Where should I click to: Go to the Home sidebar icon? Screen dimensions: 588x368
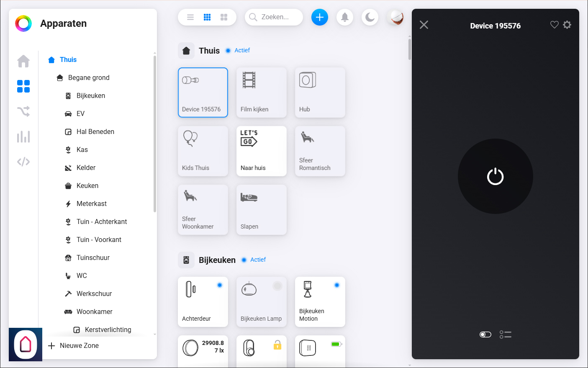click(23, 61)
